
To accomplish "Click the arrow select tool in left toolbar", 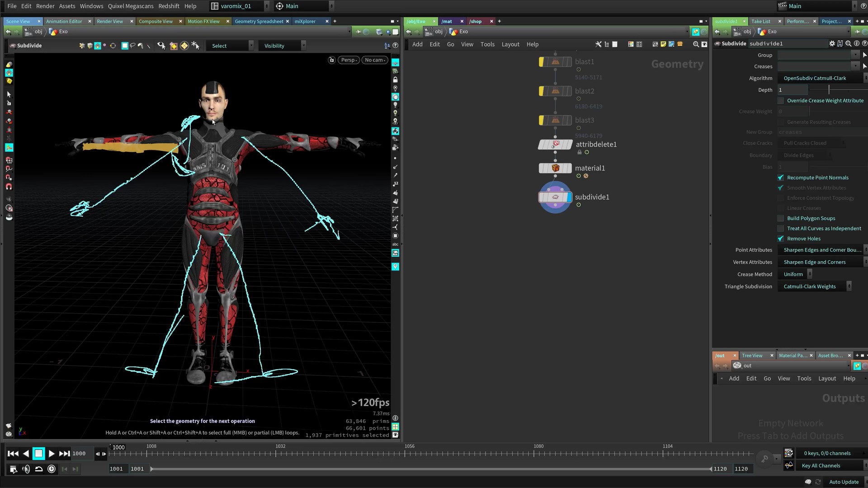I will point(9,94).
